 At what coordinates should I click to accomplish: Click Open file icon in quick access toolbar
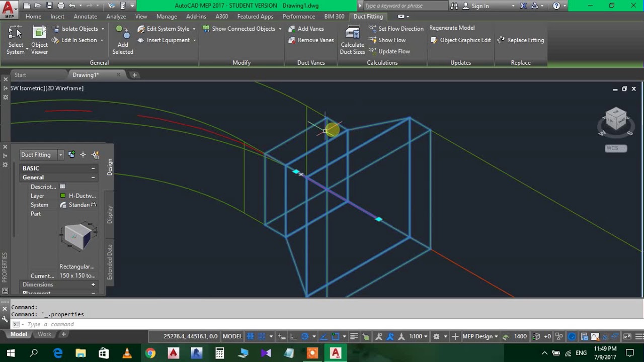[x=38, y=6]
